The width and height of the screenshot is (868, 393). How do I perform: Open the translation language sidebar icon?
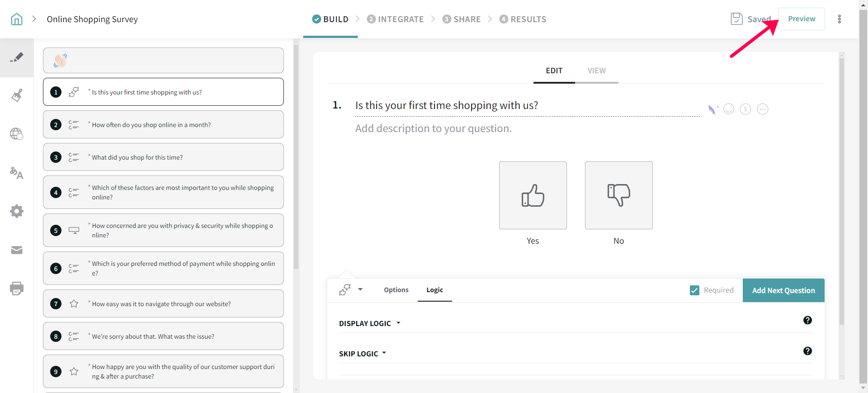coord(17,173)
